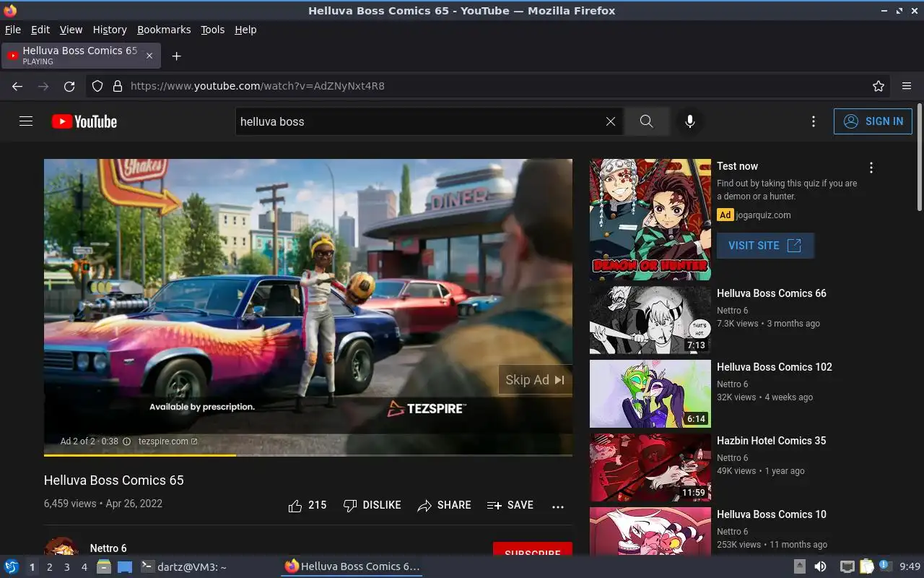This screenshot has width=924, height=578.
Task: Bookmark this page with the star
Action: click(x=879, y=86)
